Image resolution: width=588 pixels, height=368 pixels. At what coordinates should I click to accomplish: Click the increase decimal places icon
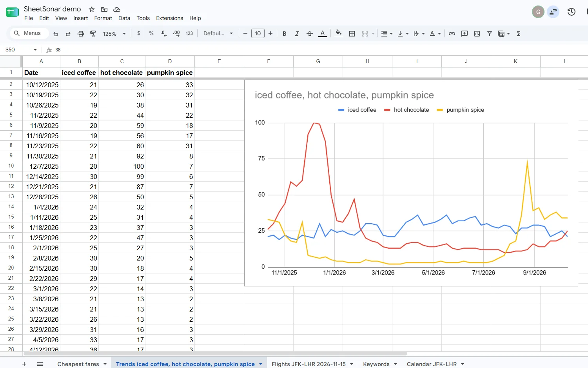(x=176, y=34)
